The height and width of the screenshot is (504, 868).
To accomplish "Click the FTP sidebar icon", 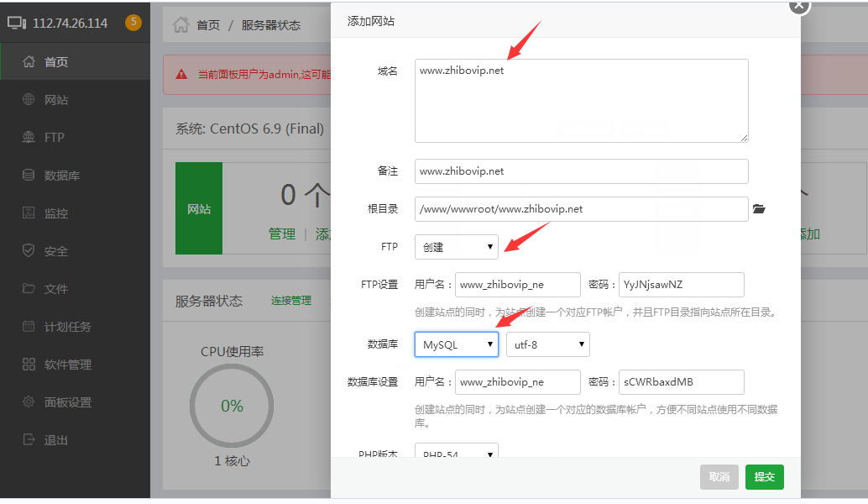I will [29, 138].
